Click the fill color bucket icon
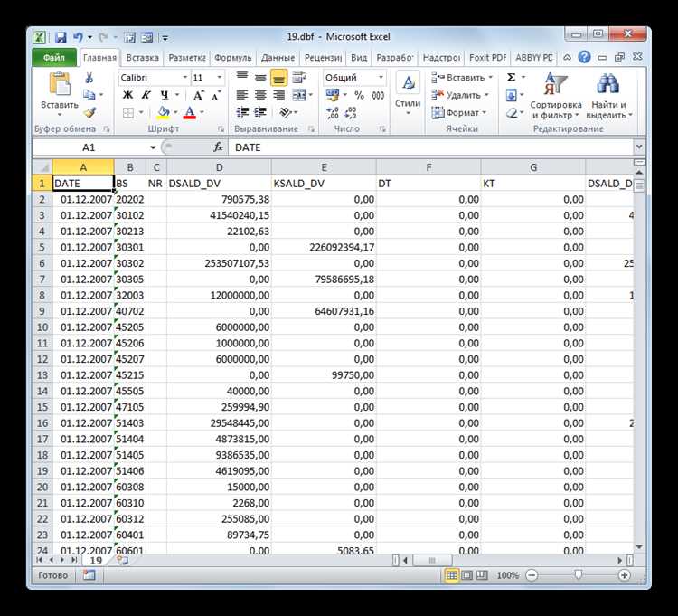The height and width of the screenshot is (616, 678). click(164, 113)
